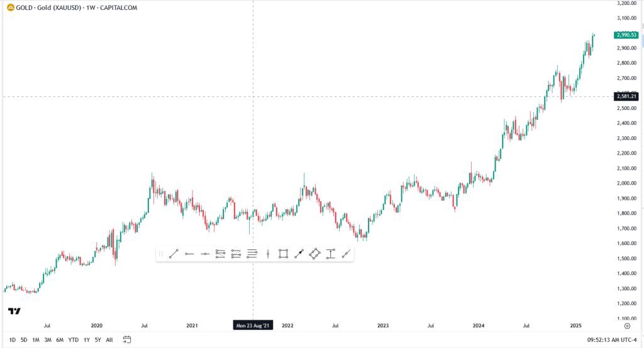This screenshot has height=348, width=644.
Task: Grab the drawing toolbar drag handle
Action: (x=161, y=254)
